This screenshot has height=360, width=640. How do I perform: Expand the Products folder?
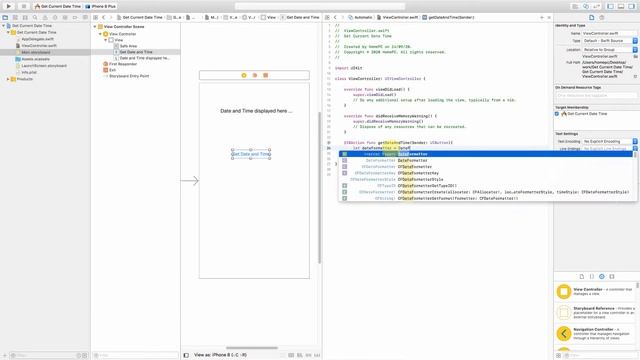(x=8, y=79)
